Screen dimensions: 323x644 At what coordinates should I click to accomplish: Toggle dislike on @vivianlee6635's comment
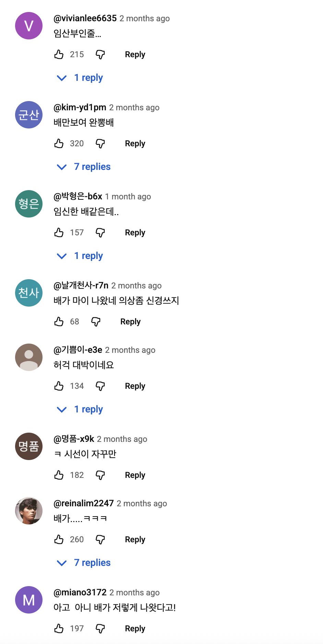click(100, 54)
